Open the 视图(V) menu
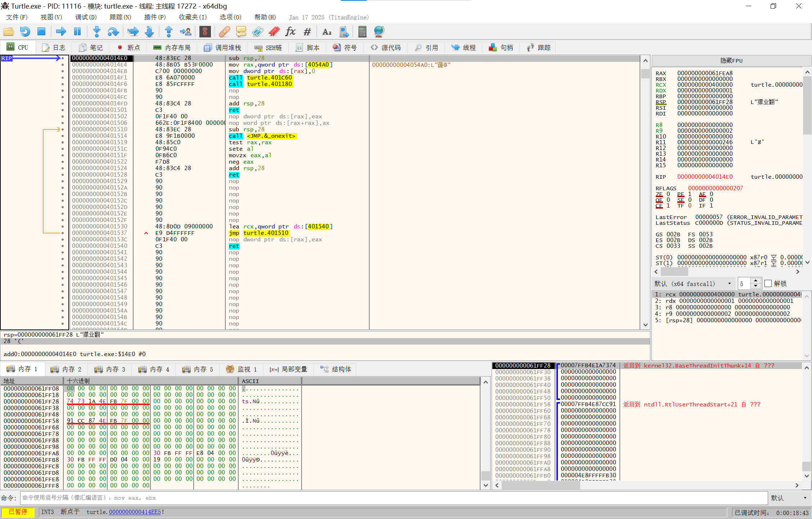Screen dimensions: 812x519 [x=51, y=17]
